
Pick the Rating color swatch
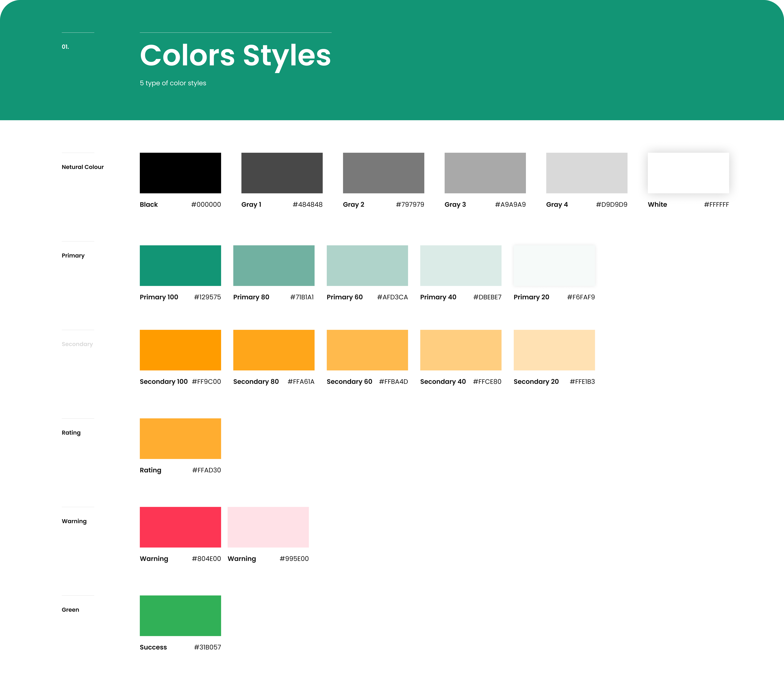[180, 439]
